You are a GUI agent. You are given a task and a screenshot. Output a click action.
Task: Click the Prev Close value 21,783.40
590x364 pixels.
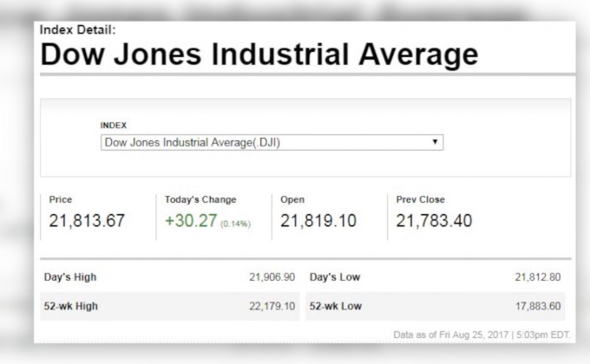click(x=434, y=222)
